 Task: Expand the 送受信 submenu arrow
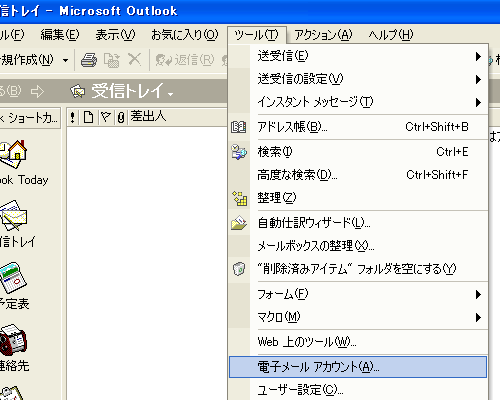click(478, 56)
